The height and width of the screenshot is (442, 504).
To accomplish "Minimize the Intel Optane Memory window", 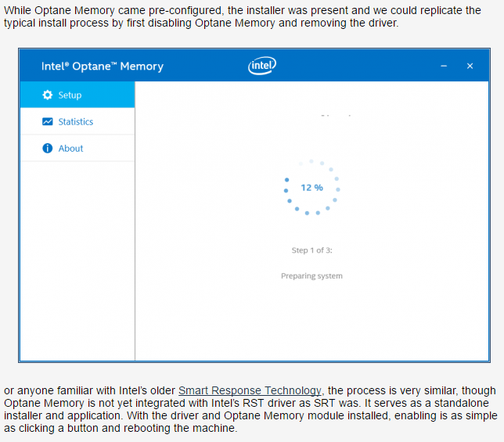I will [444, 66].
